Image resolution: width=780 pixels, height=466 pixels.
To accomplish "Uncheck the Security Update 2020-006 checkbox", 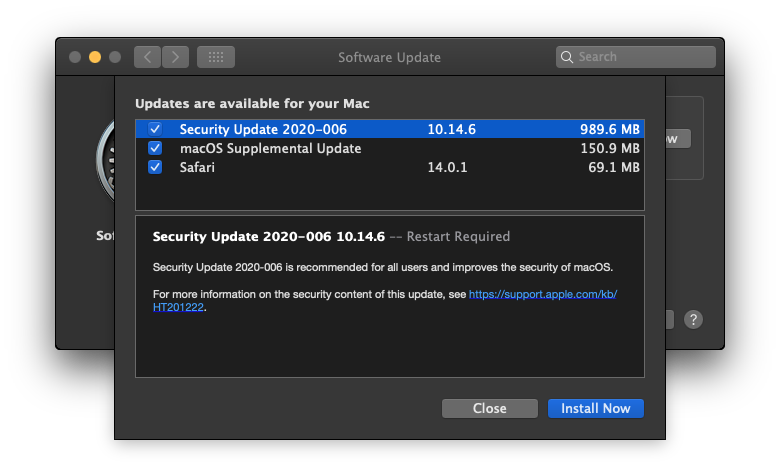I will [x=155, y=129].
